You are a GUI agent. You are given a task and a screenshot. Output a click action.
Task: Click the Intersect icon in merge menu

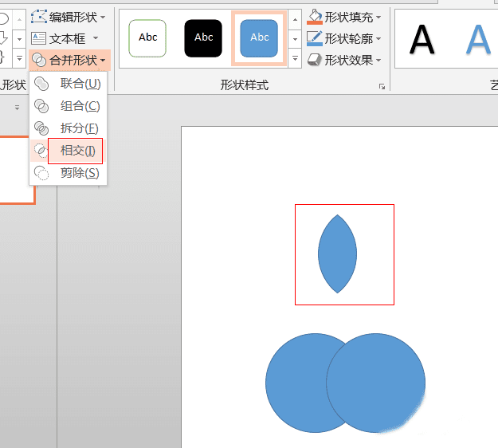(41, 151)
